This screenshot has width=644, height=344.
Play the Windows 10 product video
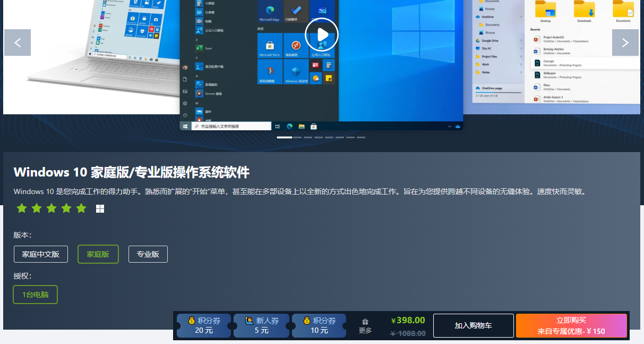tap(321, 35)
